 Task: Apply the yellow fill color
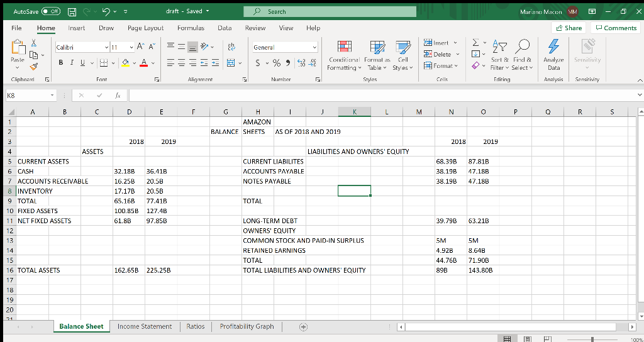[x=126, y=63]
